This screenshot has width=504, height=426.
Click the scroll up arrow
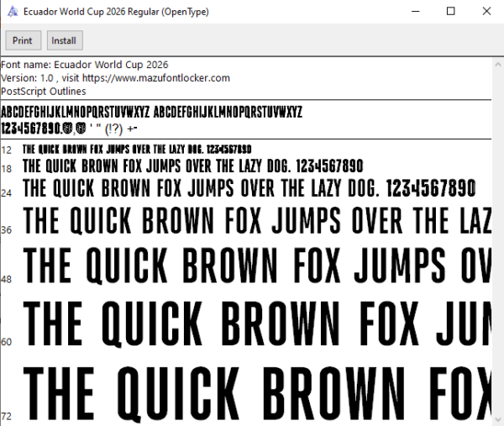tap(498, 65)
